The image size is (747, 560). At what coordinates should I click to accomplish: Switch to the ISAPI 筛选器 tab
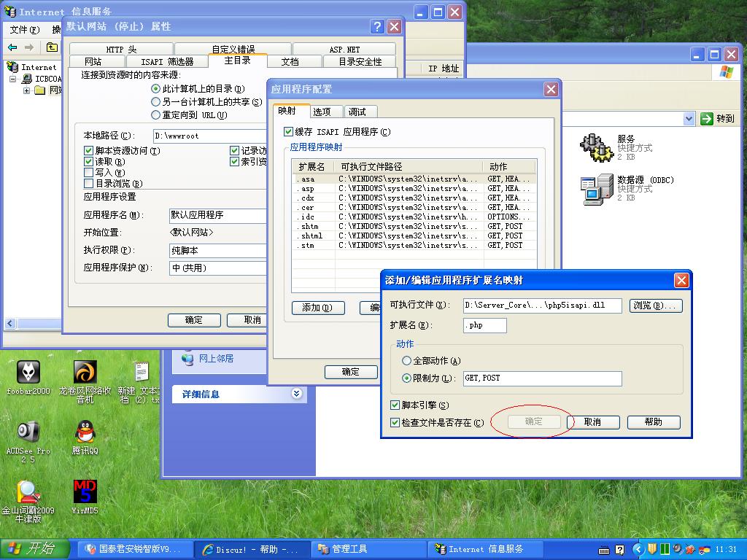[167, 61]
